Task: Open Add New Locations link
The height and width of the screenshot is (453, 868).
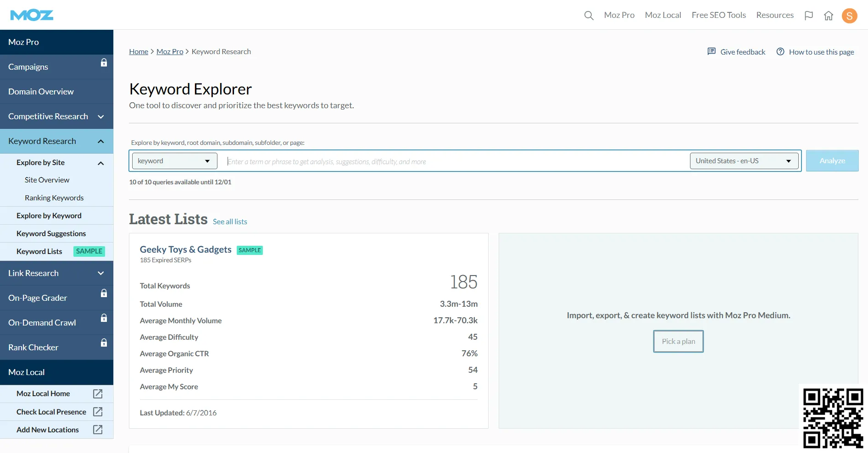Action: click(47, 430)
